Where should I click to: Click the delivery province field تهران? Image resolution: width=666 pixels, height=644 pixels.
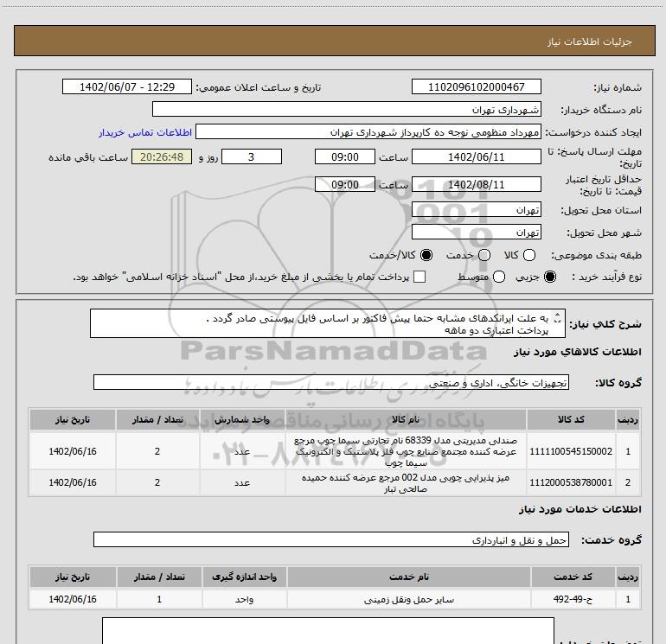pyautogui.click(x=476, y=210)
